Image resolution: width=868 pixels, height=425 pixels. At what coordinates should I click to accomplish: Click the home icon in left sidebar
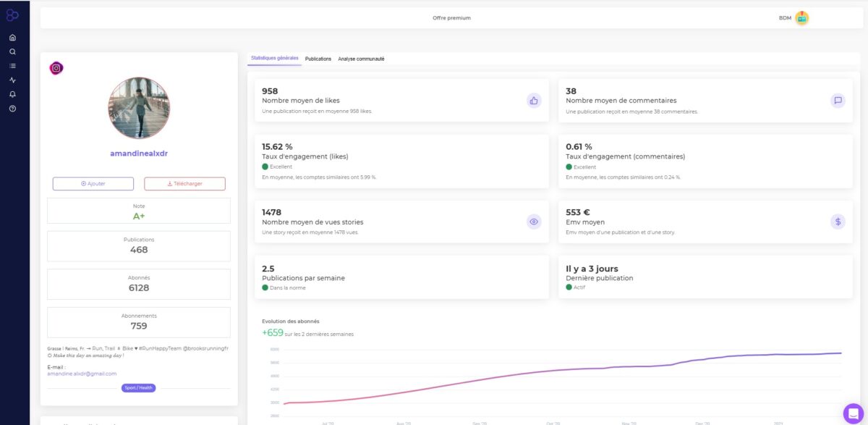pos(12,38)
